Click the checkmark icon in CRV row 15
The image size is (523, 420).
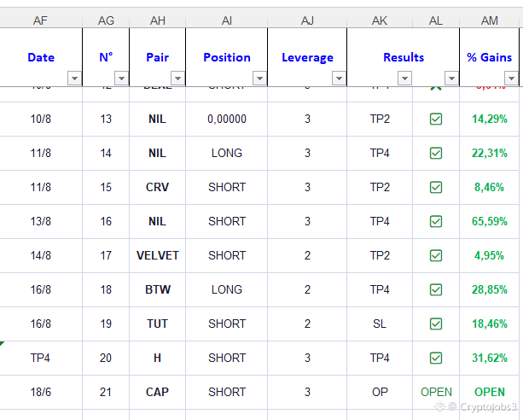(x=436, y=187)
